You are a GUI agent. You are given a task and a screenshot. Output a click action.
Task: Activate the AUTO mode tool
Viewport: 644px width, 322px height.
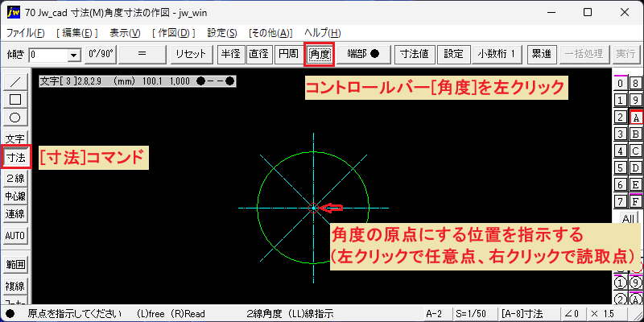pyautogui.click(x=15, y=236)
